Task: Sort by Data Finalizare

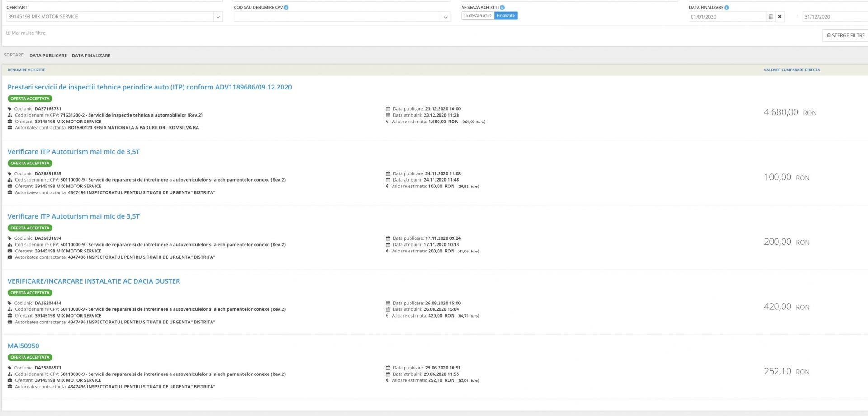Action: tap(91, 56)
